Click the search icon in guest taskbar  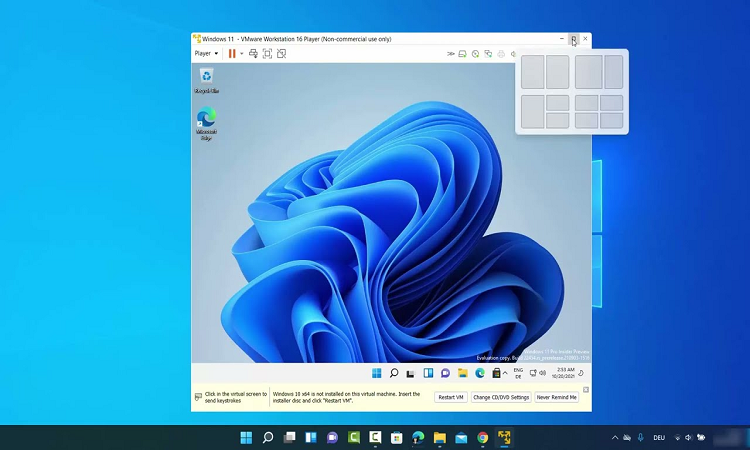coord(394,373)
